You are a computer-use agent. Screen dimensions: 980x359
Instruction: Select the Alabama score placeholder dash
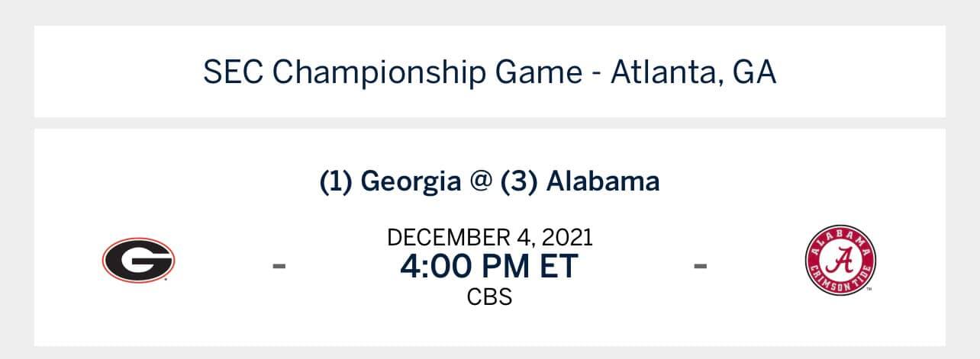pyautogui.click(x=700, y=266)
